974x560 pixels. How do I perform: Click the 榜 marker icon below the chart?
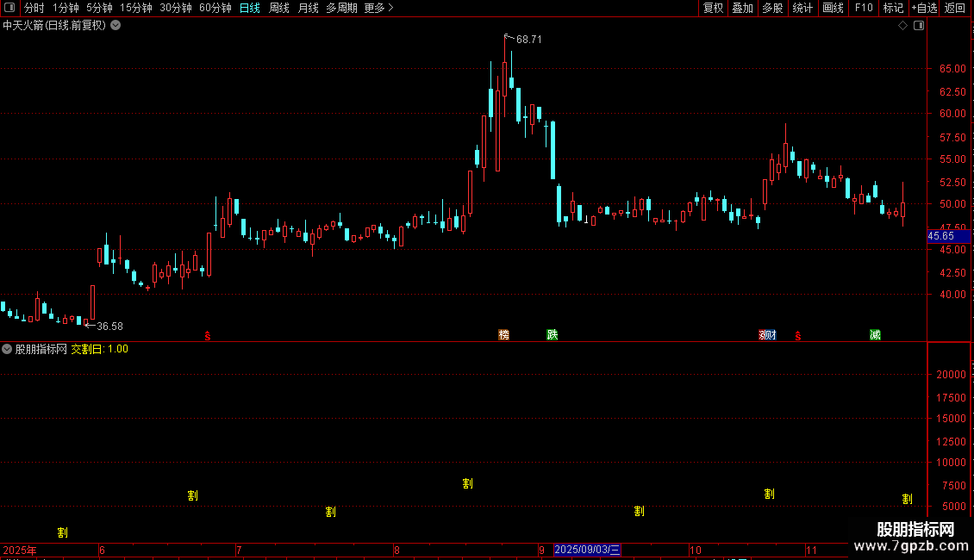click(503, 334)
